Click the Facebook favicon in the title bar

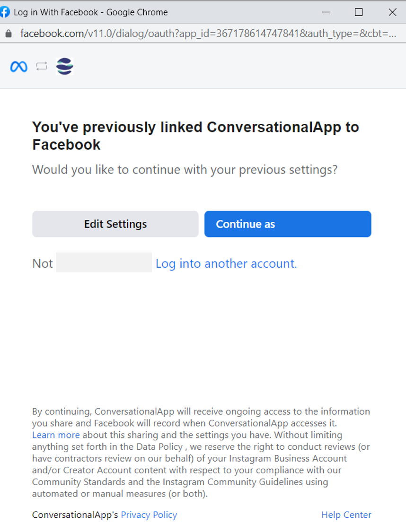(x=5, y=12)
